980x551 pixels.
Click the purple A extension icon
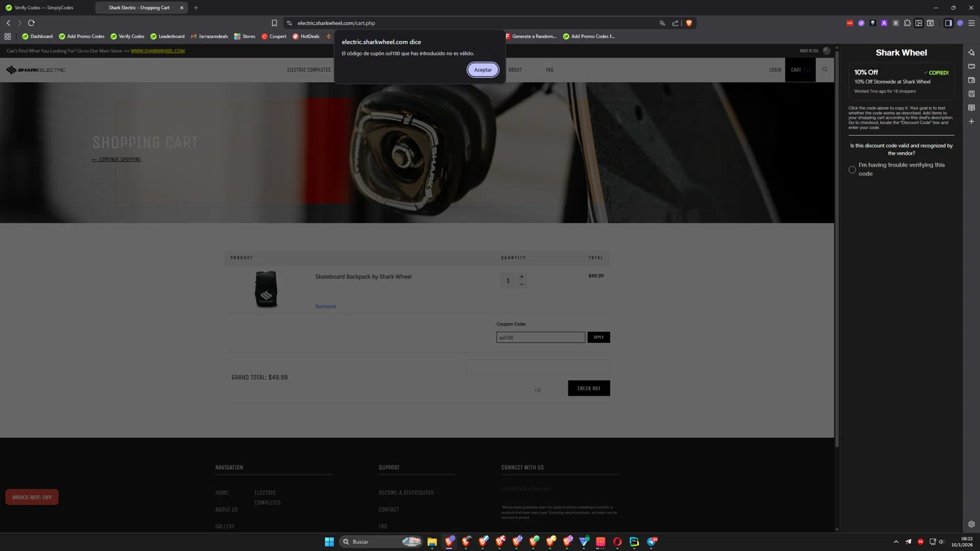pyautogui.click(x=884, y=23)
